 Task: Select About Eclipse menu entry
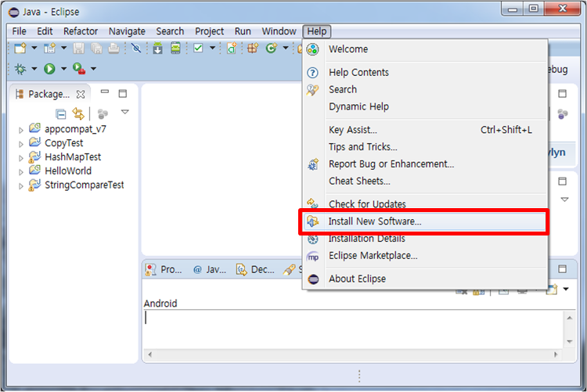click(x=426, y=279)
